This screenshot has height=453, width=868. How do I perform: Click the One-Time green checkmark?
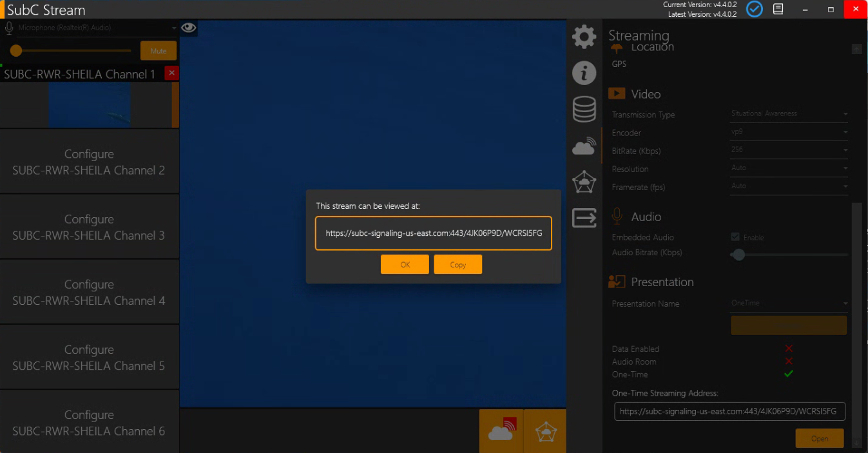pyautogui.click(x=789, y=374)
